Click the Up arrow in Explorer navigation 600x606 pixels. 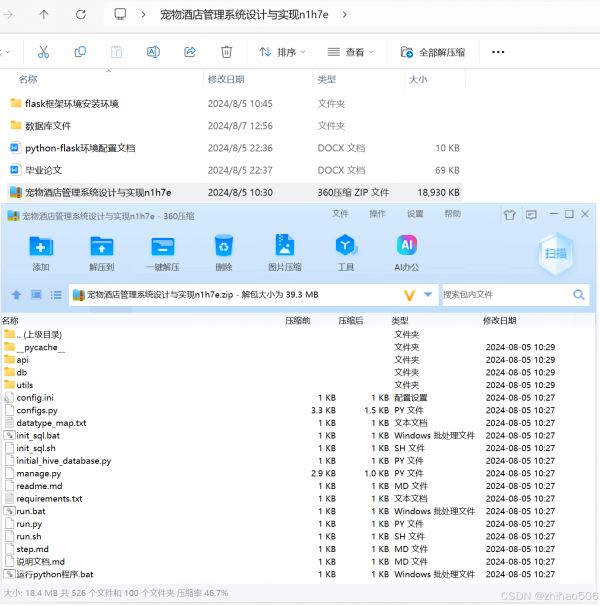tap(44, 15)
